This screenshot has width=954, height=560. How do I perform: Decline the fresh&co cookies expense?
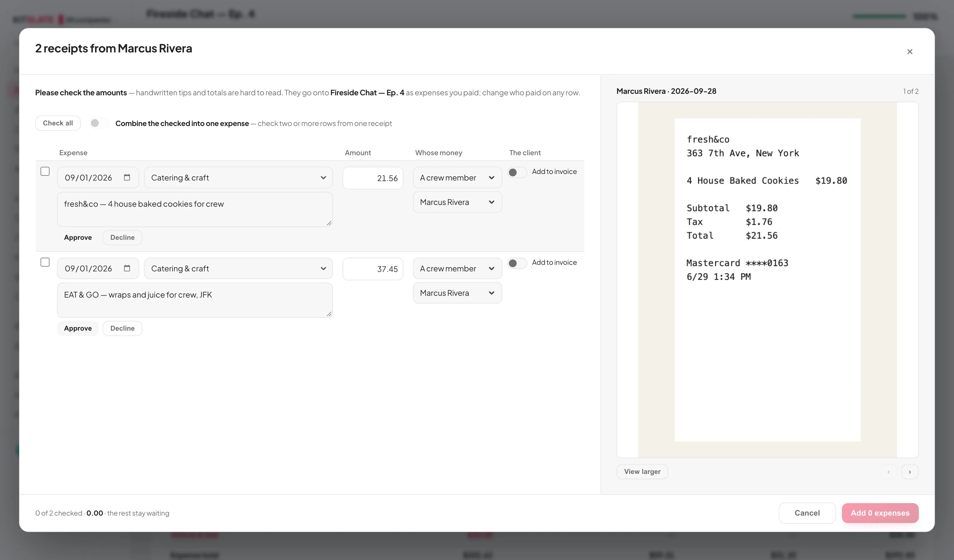pos(122,237)
